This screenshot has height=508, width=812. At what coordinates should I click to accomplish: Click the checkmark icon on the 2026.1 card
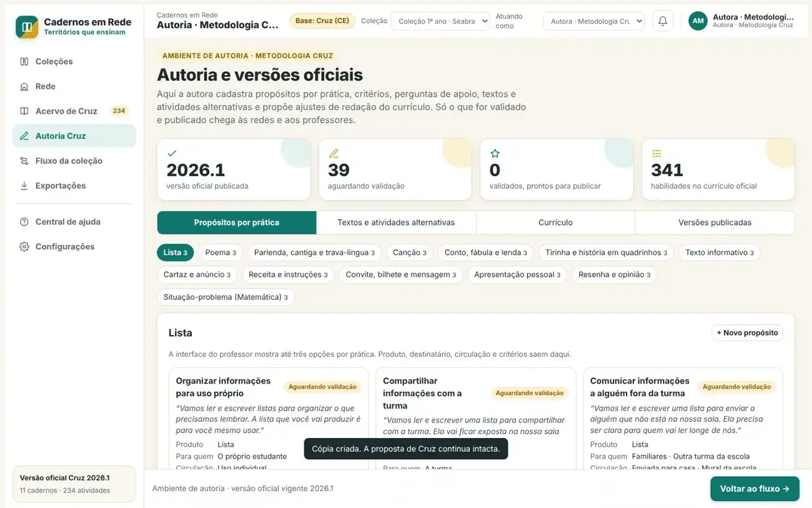(x=172, y=153)
